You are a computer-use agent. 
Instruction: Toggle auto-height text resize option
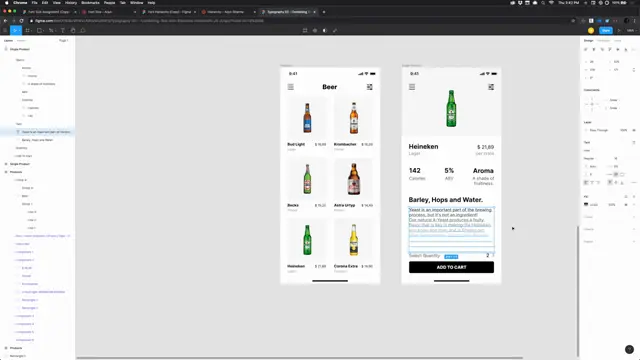click(x=616, y=174)
